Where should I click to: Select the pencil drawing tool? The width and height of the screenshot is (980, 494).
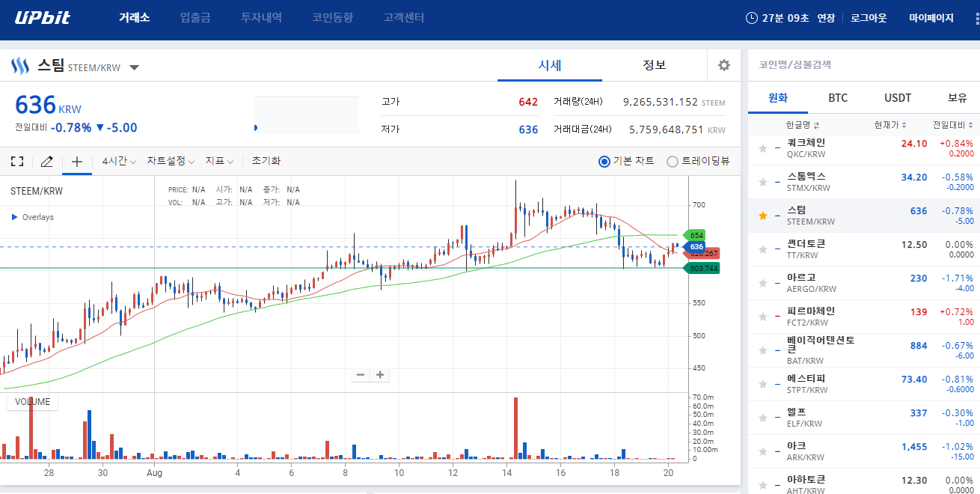[x=46, y=161]
